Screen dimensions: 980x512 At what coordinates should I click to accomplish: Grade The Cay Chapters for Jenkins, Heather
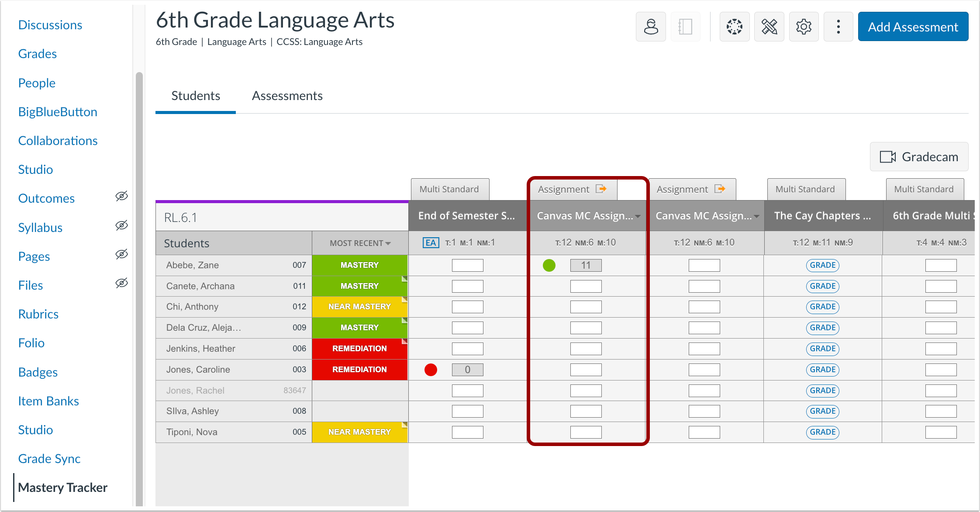coord(822,348)
